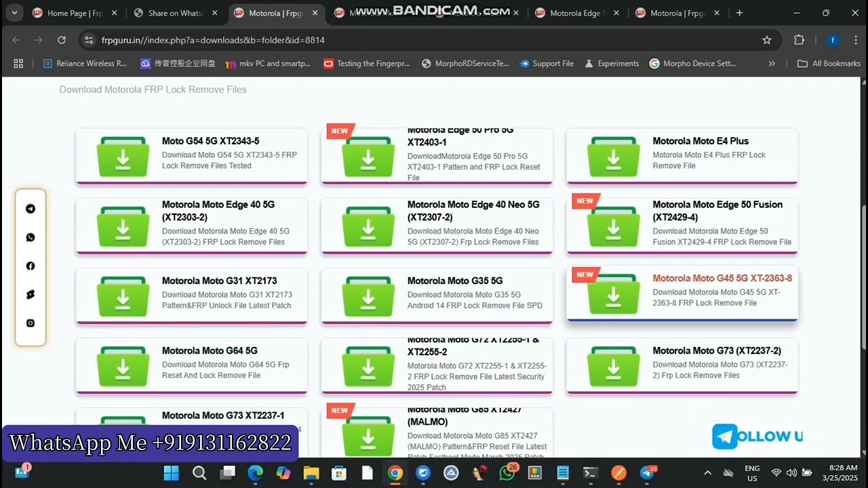Click download folder icon for Moto G45 5G

(x=614, y=293)
